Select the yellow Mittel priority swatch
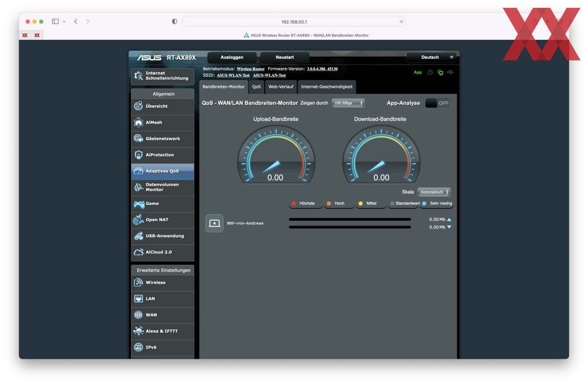This screenshot has width=588, height=384. pyautogui.click(x=361, y=203)
